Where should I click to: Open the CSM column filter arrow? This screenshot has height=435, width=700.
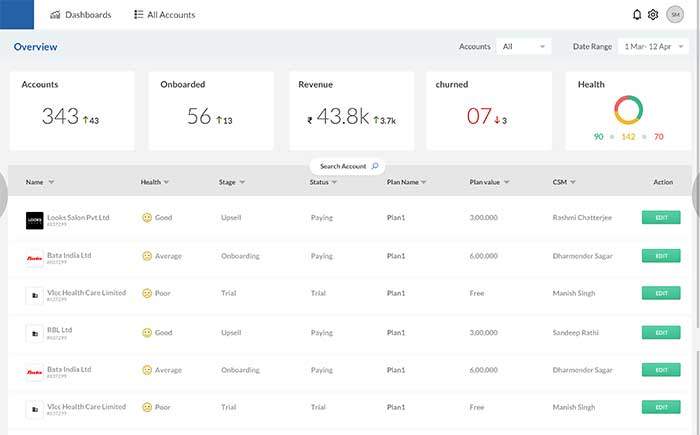[573, 182]
